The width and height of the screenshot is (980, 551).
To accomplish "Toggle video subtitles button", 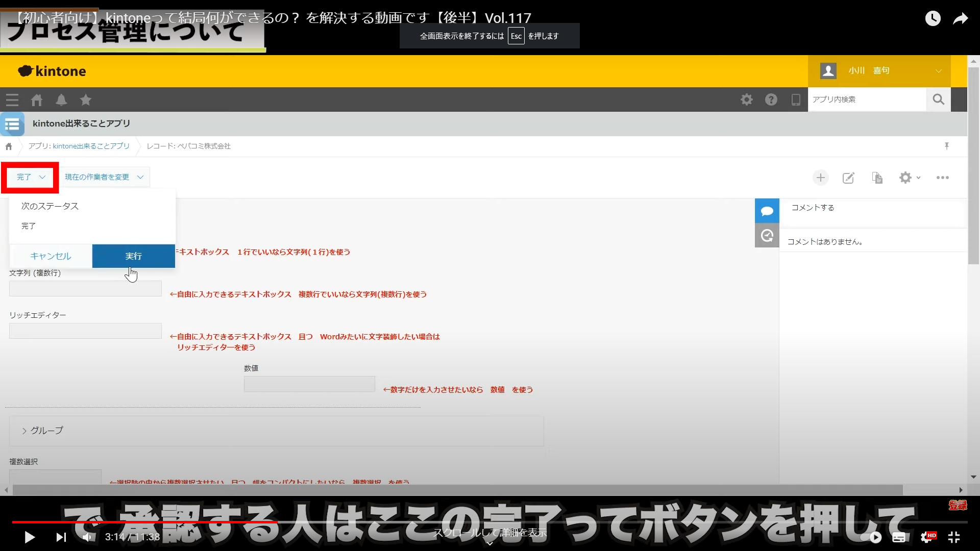I will (899, 537).
